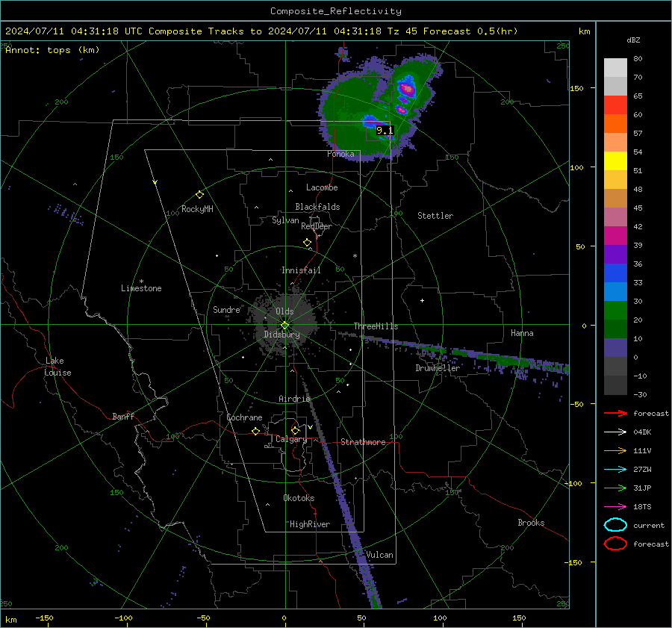The height and width of the screenshot is (628, 672).
Task: Click the yellow diamond marker below RedDeer
Action: 307,243
